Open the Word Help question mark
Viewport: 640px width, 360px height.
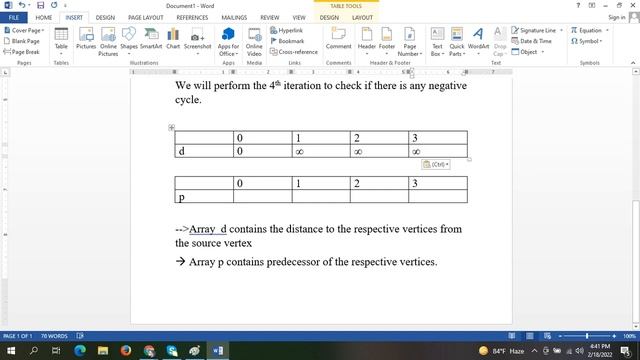point(578,5)
